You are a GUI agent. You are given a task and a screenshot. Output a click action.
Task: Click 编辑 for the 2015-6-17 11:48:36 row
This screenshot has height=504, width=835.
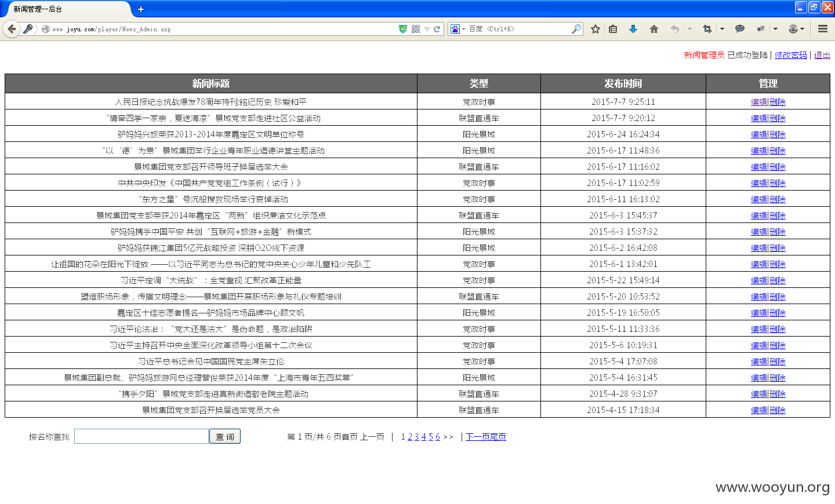point(759,151)
